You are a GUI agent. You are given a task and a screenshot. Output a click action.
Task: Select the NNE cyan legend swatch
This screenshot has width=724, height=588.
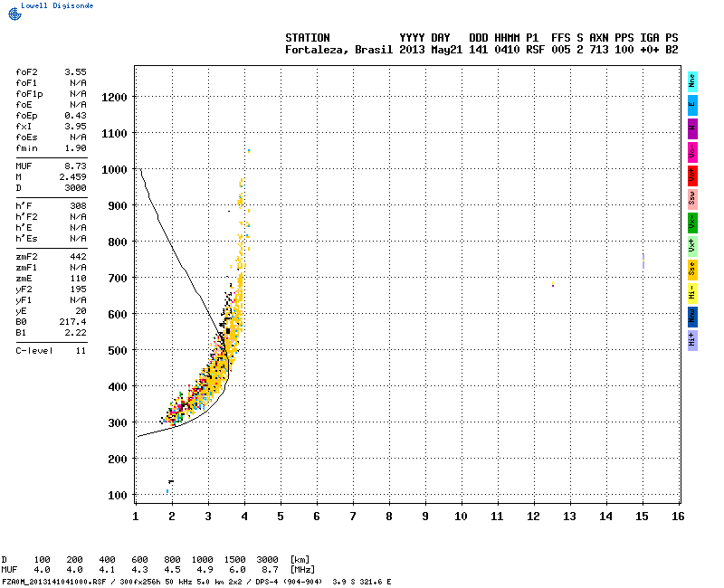pyautogui.click(x=692, y=81)
